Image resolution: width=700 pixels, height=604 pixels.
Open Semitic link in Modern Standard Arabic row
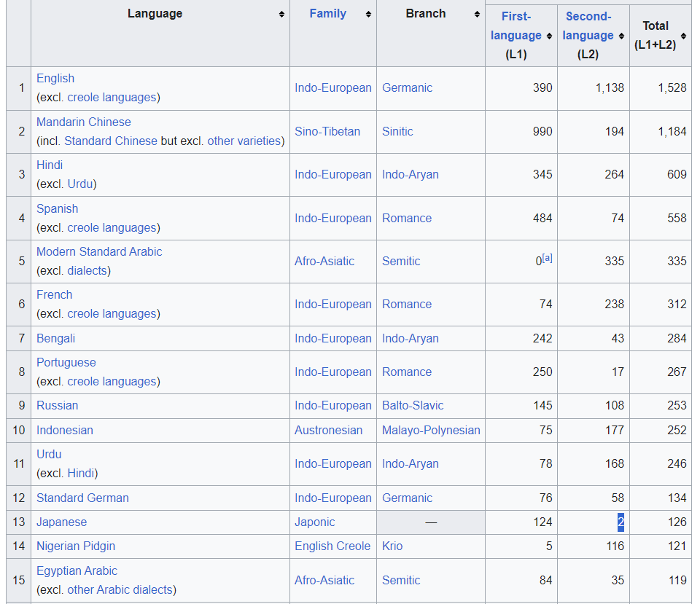click(x=401, y=262)
